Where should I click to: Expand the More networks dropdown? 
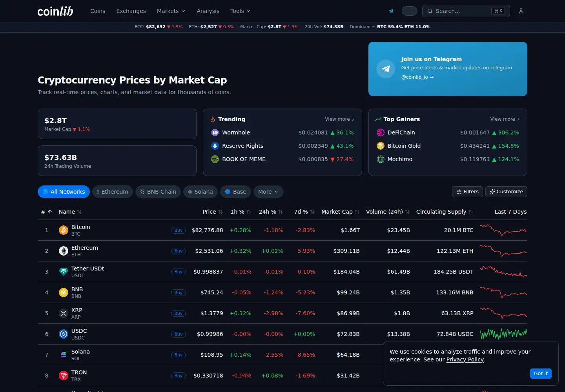[268, 192]
